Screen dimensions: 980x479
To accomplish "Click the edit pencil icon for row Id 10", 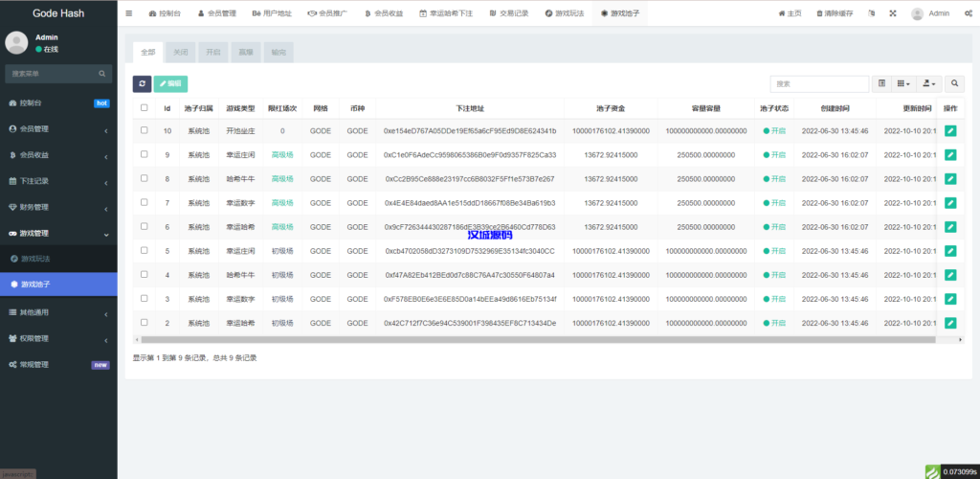I will (950, 130).
